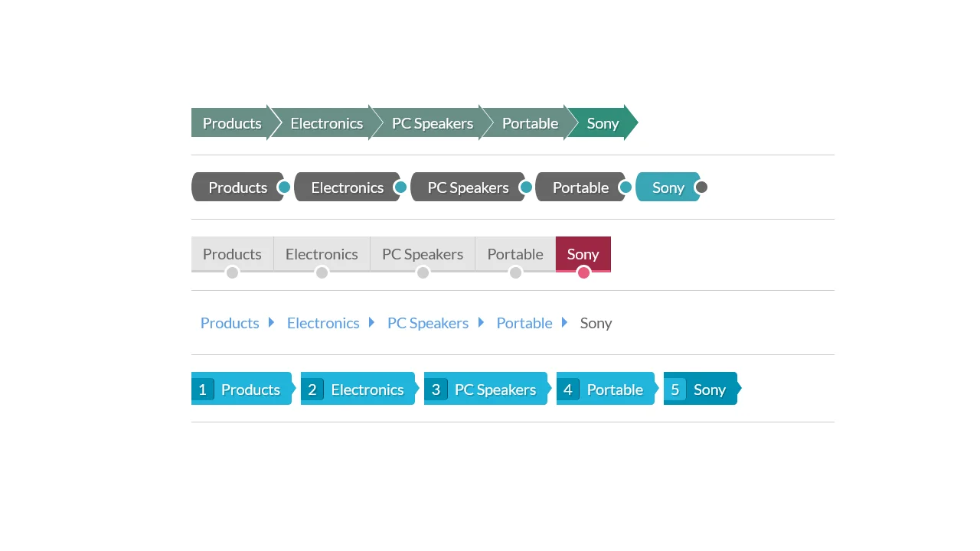
Task: Open the gray Electronics tab
Action: [322, 254]
